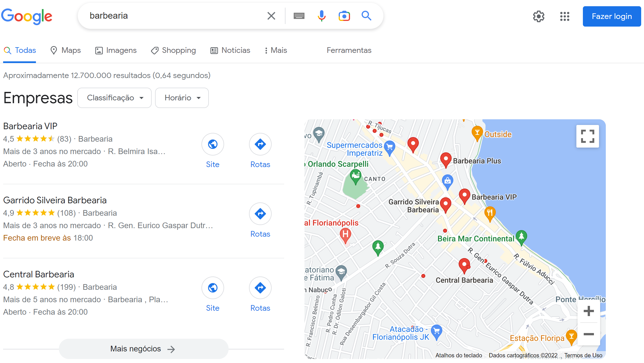Zoom out the map with the minus control

click(589, 334)
